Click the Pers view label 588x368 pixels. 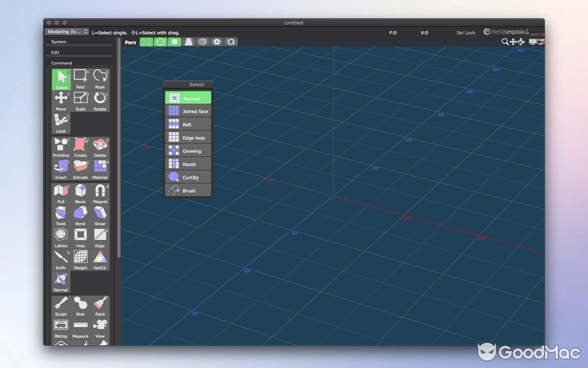(130, 42)
